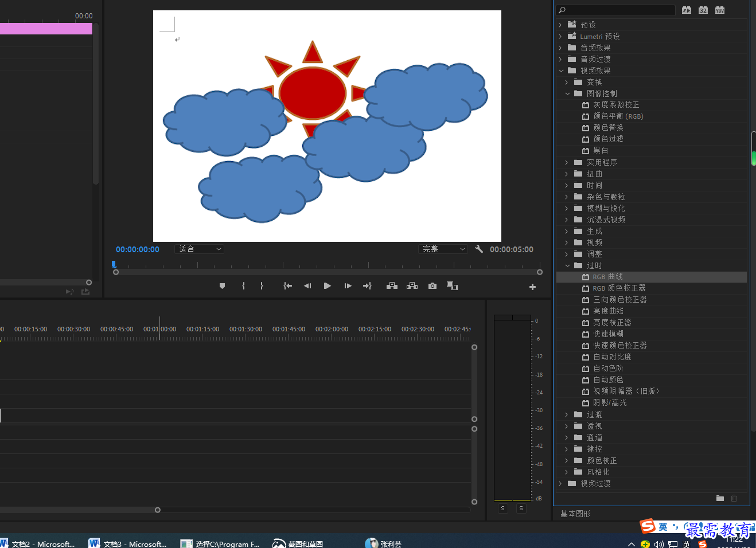This screenshot has width=756, height=548.
Task: Select the 阴影/高光 effect
Action: (610, 403)
